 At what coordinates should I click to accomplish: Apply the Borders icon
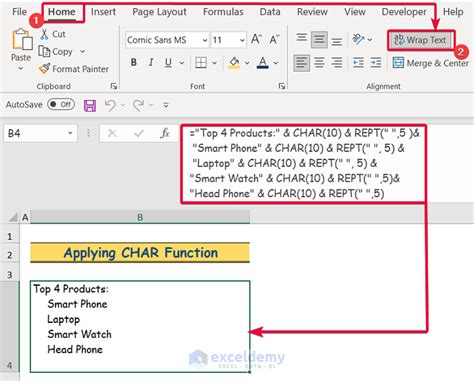(201, 62)
